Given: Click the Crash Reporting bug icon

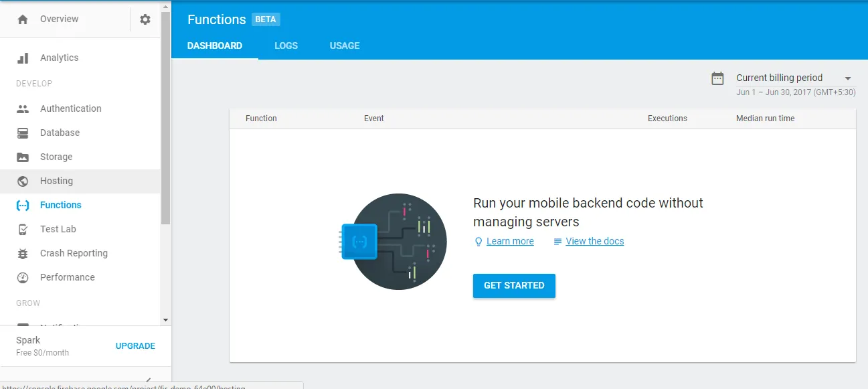Looking at the screenshot, I should [x=23, y=254].
